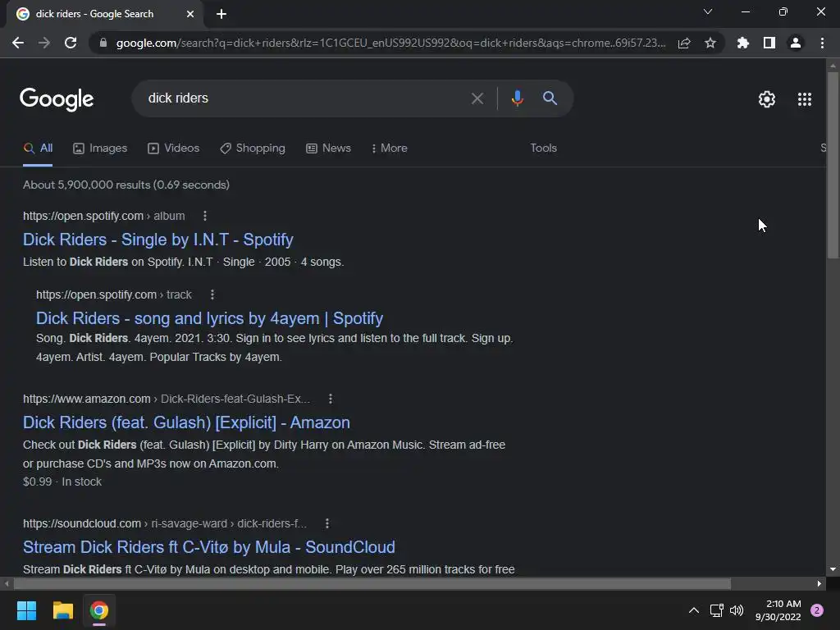Click the horizontal scrollbar right arrow
Image resolution: width=840 pixels, height=630 pixels.
pos(819,583)
